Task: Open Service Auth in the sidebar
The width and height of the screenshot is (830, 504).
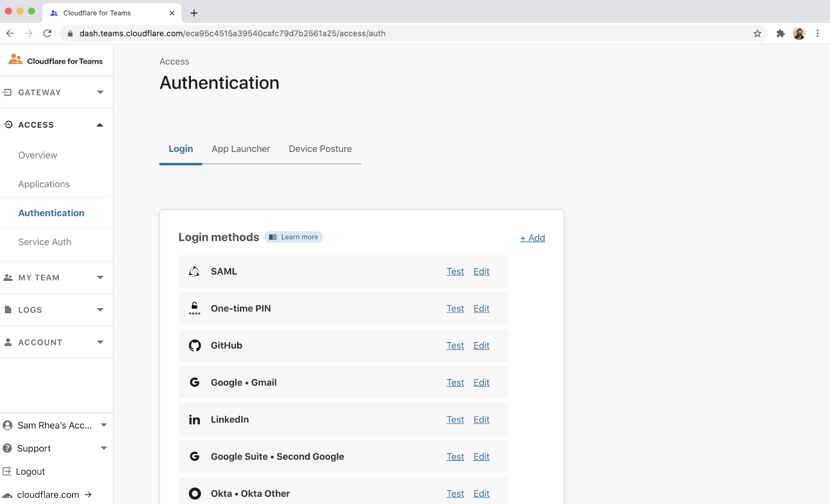Action: click(44, 242)
